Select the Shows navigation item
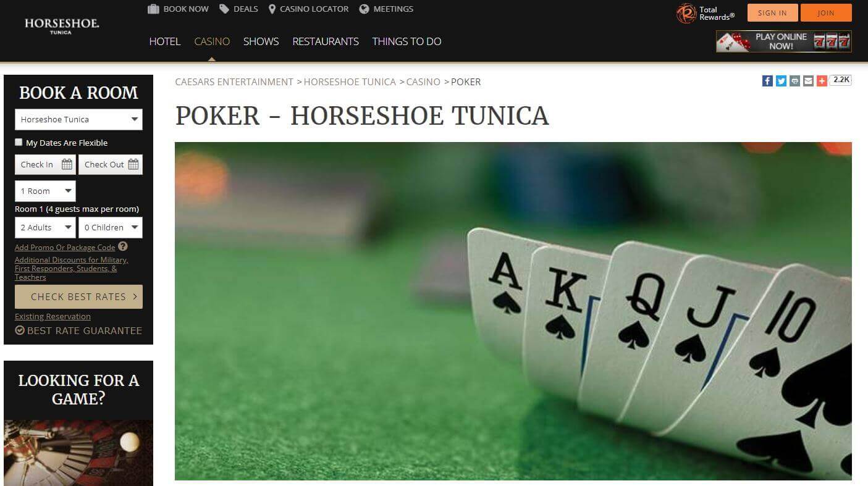868x486 pixels. (x=261, y=41)
